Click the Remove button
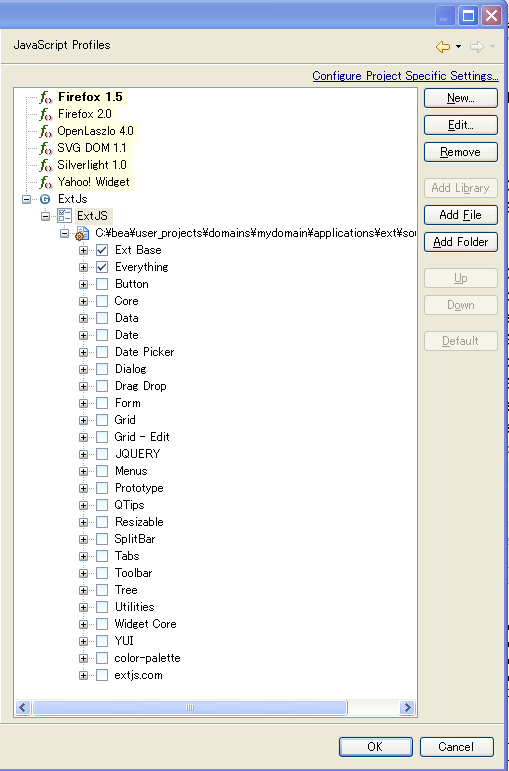 [461, 152]
